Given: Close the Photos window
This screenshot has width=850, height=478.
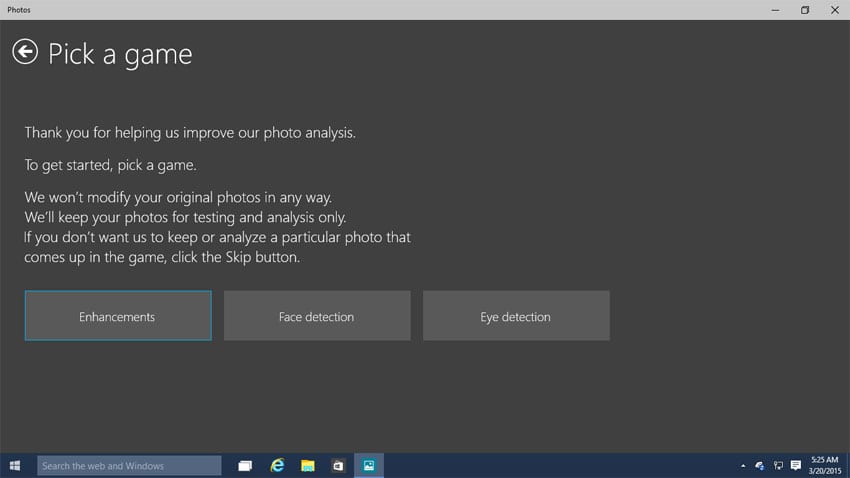Looking at the screenshot, I should click(x=834, y=10).
